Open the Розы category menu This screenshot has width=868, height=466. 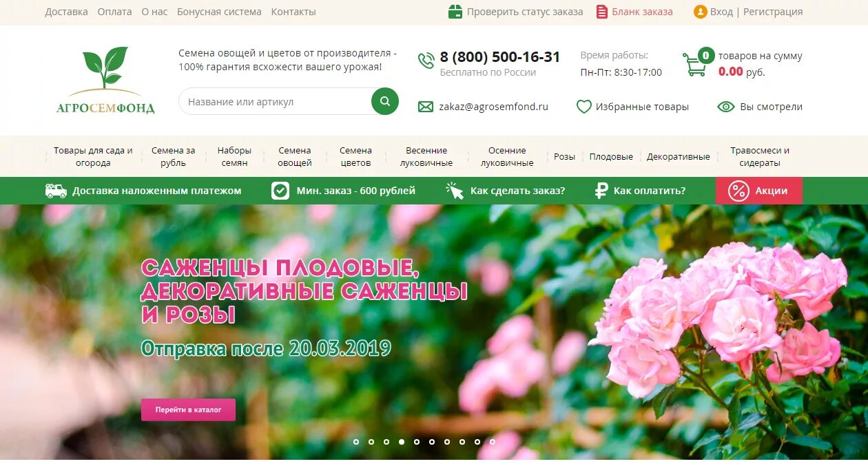pyautogui.click(x=564, y=157)
